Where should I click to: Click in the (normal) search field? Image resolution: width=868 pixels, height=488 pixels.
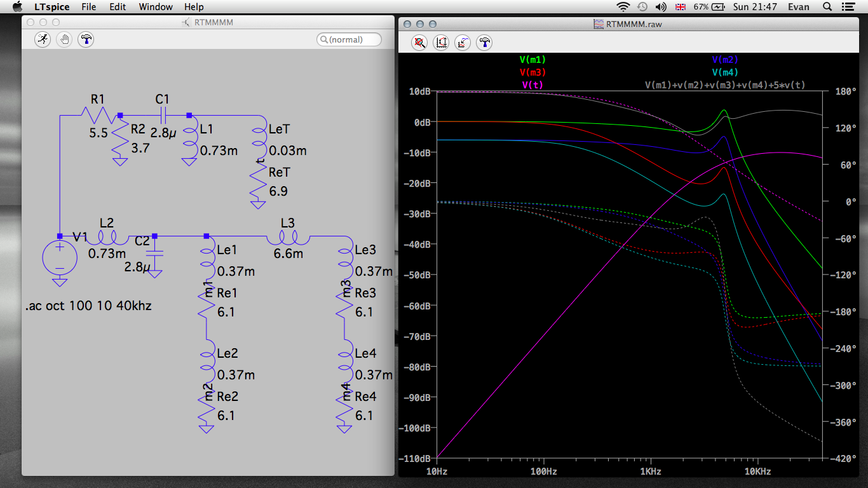(349, 39)
